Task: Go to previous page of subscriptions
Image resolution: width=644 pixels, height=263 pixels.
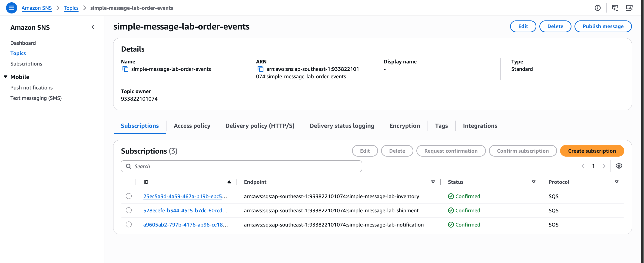Action: (x=583, y=166)
